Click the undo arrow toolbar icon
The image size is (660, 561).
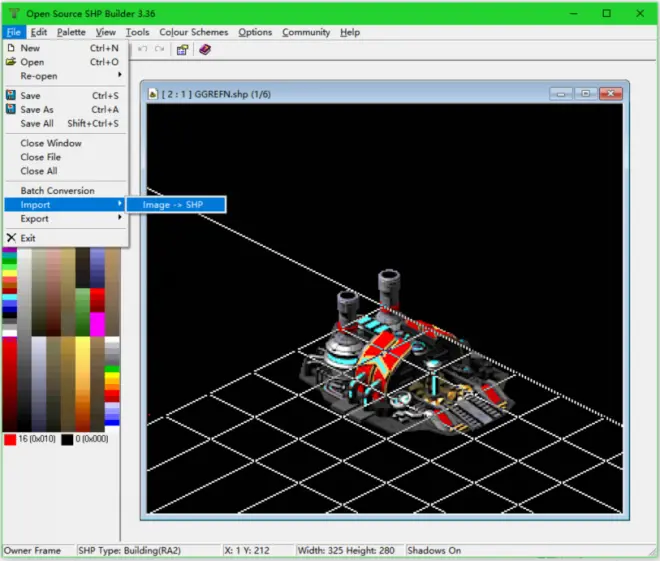pos(143,49)
